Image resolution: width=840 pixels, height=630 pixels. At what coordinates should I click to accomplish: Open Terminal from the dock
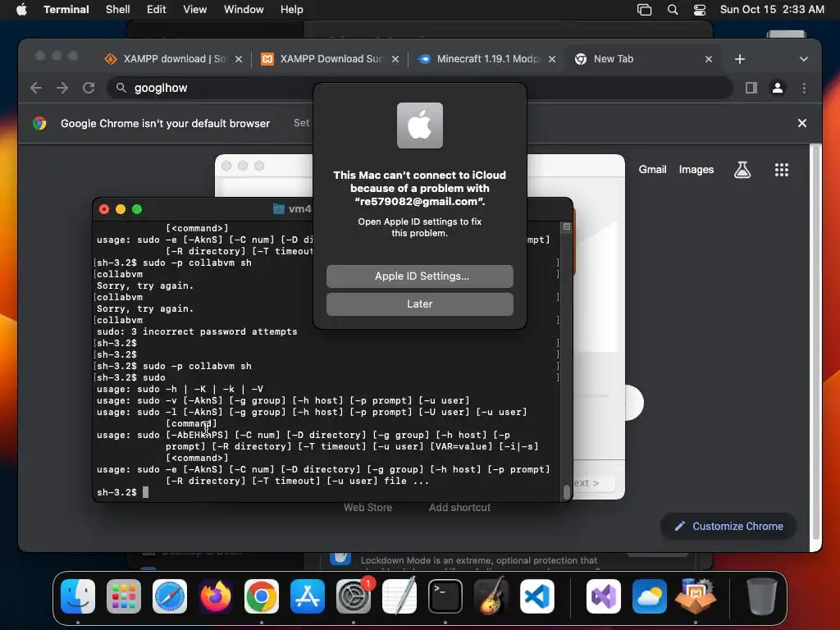click(445, 596)
